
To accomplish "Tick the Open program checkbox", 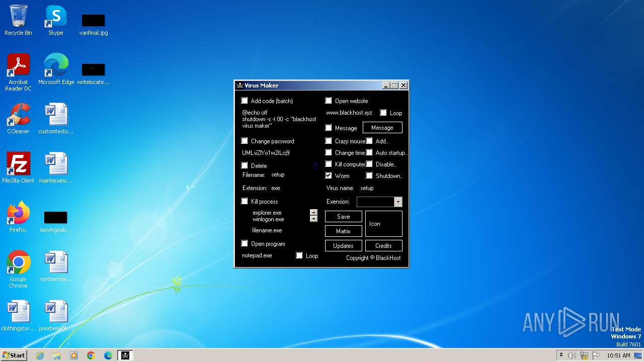I will [245, 243].
